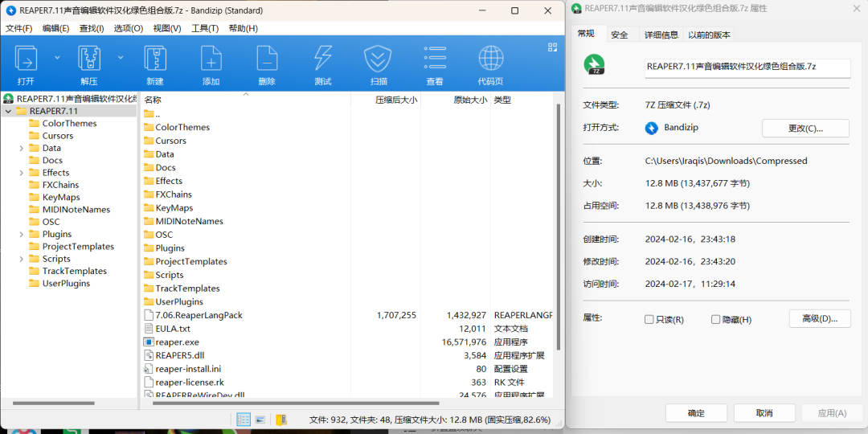Click the toolbar customize grid icon
Viewport: 868px width, 434px height.
[x=552, y=47]
